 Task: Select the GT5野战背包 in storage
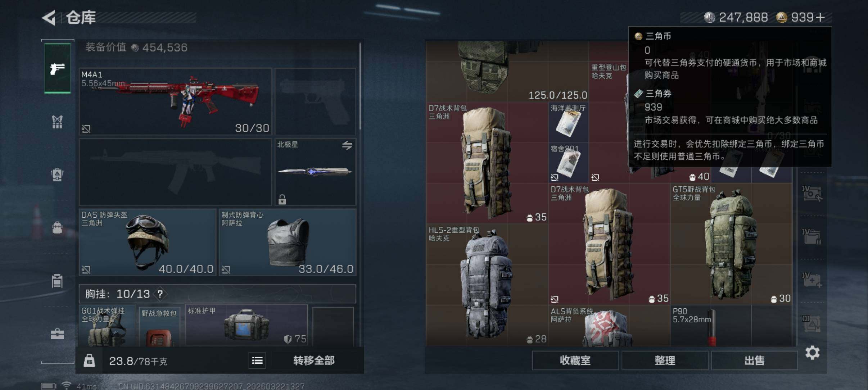point(731,244)
